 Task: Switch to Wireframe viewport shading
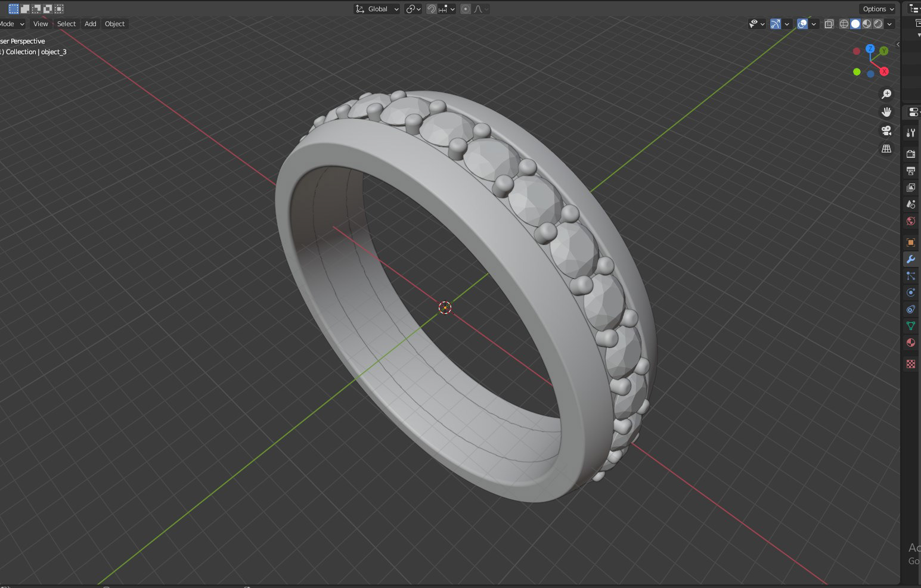[844, 24]
